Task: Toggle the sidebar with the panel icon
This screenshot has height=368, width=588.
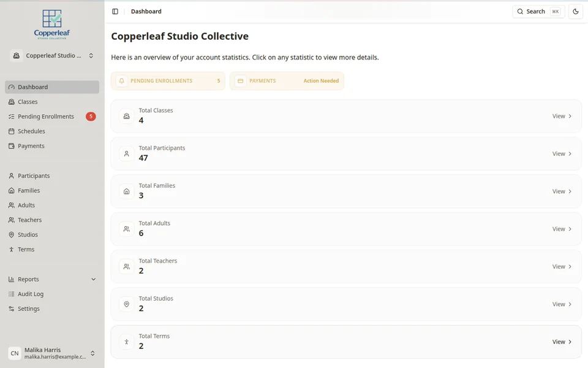Action: (114, 11)
